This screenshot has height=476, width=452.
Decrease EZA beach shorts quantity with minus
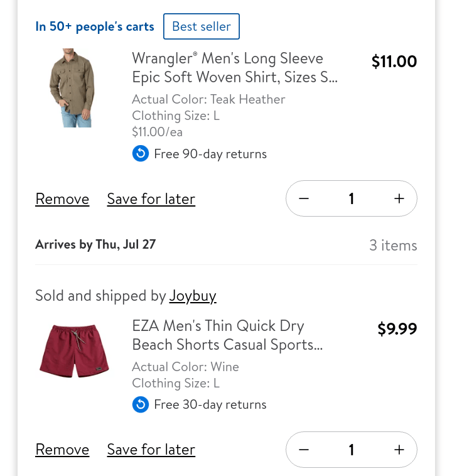[x=304, y=450]
